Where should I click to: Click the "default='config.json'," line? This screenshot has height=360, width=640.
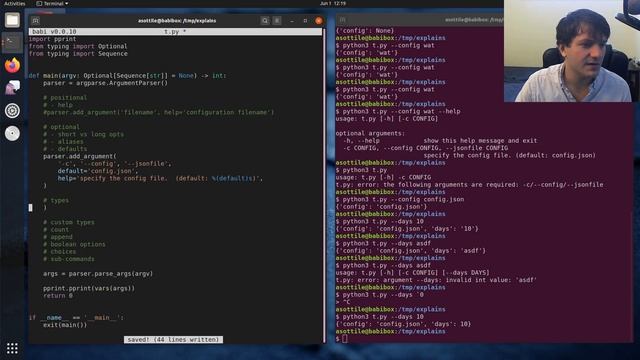(x=98, y=171)
